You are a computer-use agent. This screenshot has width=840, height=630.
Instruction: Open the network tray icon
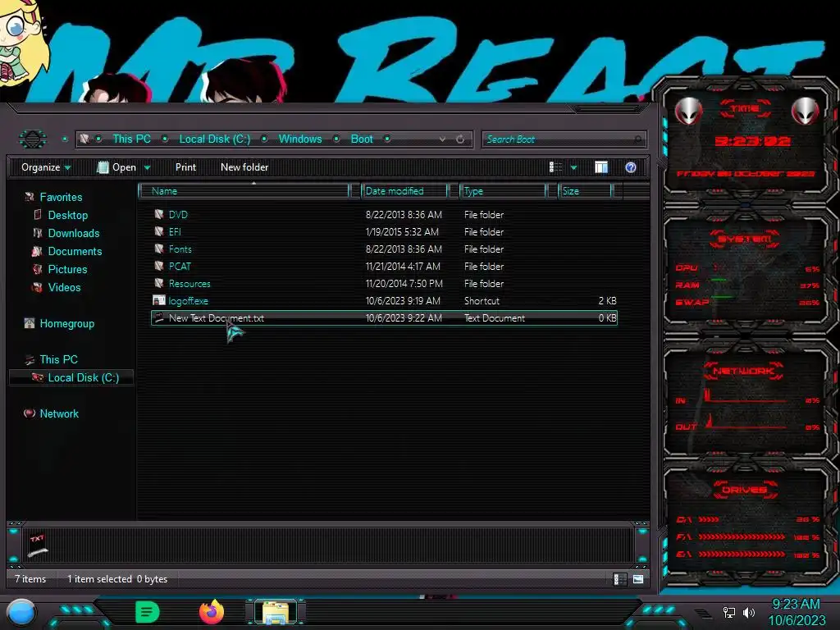729,612
